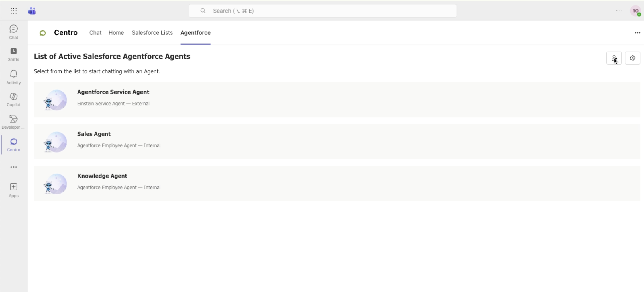Viewport: 644px width, 292px height.
Task: Start chat with Agentforce Service Agent
Action: coord(337,100)
